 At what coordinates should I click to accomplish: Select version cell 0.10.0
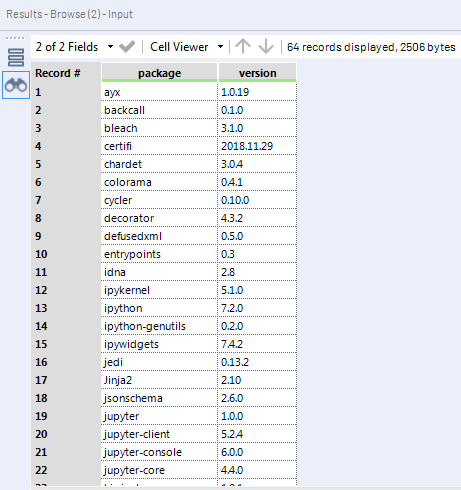[x=257, y=200]
